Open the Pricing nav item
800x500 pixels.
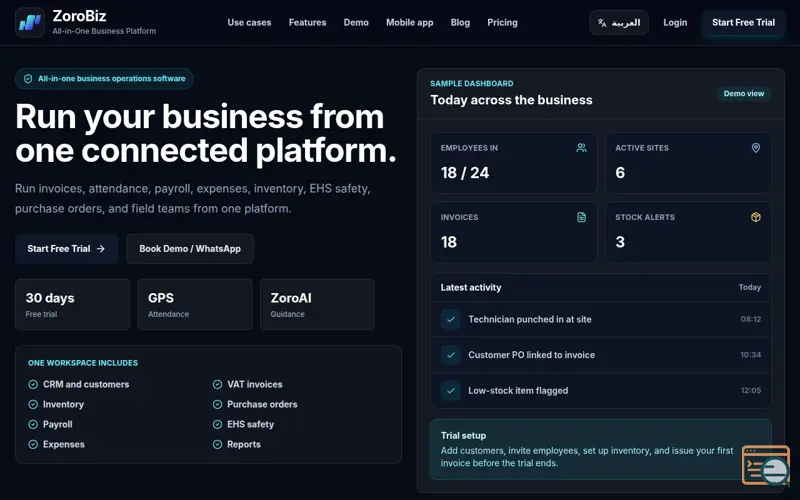click(503, 22)
